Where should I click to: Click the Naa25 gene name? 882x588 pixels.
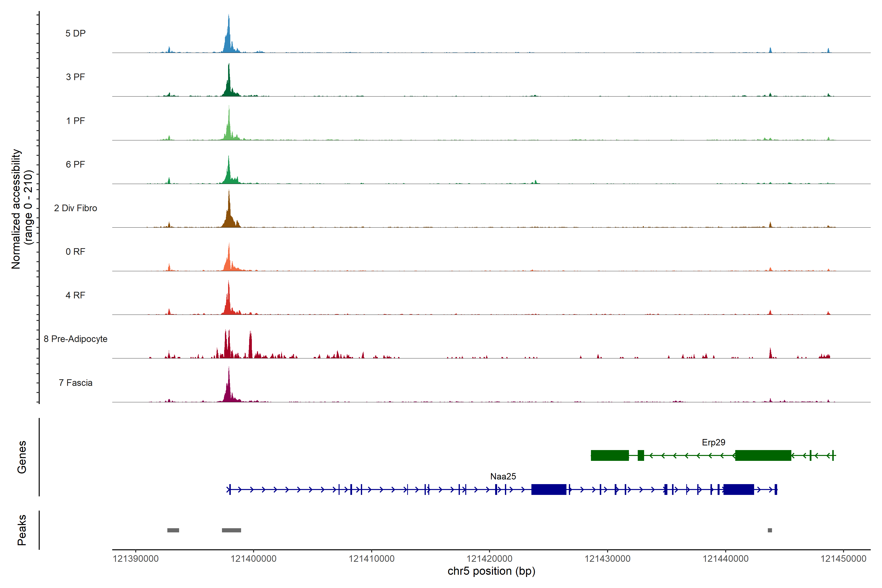tap(503, 477)
